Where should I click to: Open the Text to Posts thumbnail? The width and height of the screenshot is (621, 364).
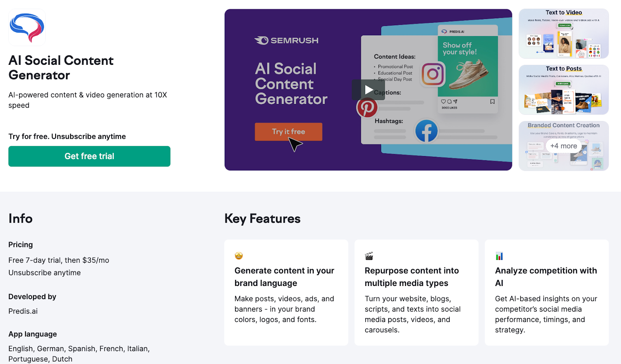(x=564, y=90)
